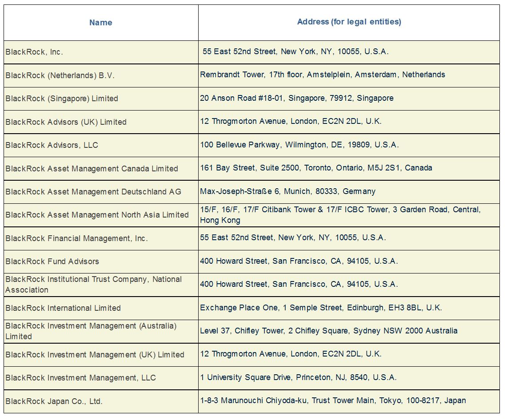Click 'BlackRock Asset Management Deutschland AG'
The height and width of the screenshot is (420, 507).
coord(101,192)
